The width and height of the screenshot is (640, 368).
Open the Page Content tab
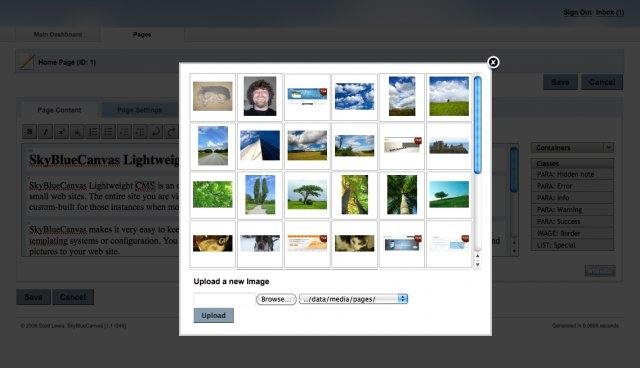(59, 110)
